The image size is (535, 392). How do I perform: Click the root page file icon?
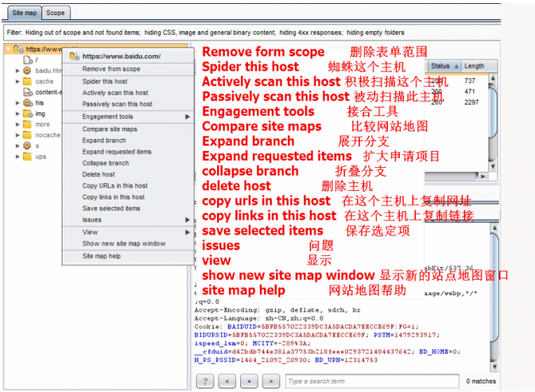coord(28,60)
